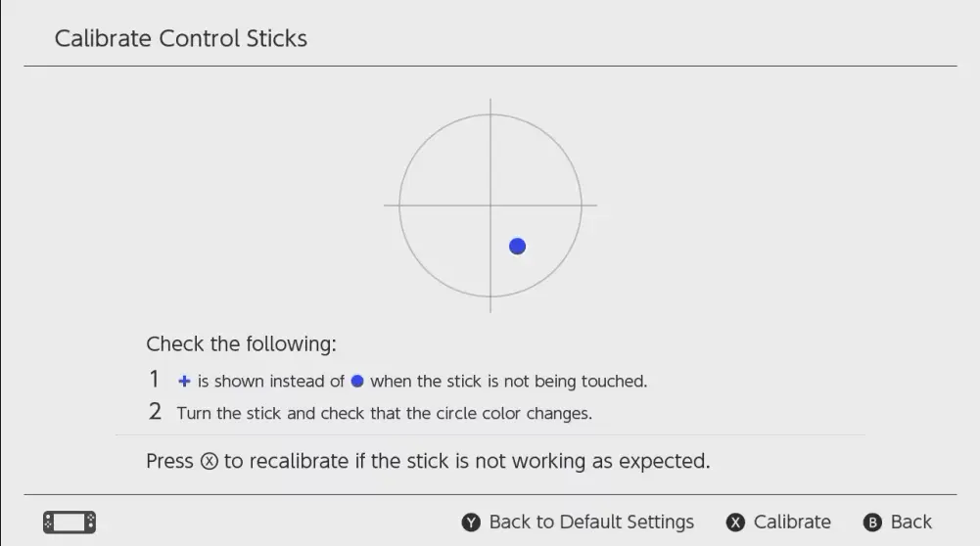Click the left end of the horizontal axis line
The image size is (980, 546).
click(x=387, y=205)
